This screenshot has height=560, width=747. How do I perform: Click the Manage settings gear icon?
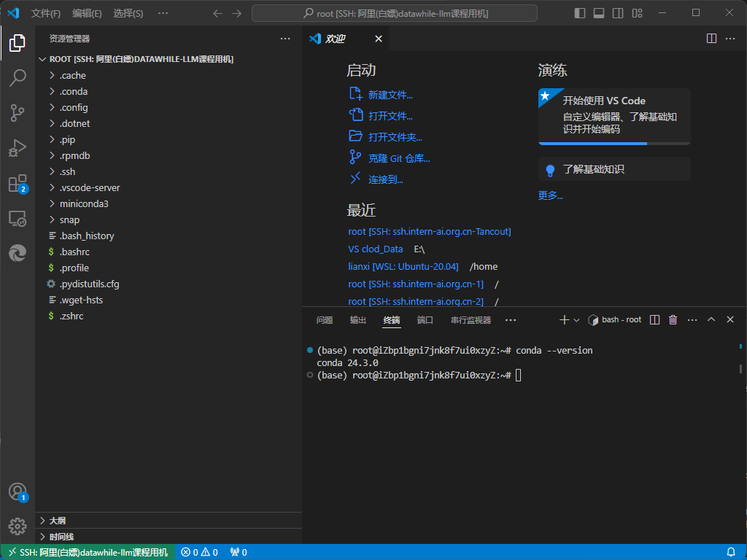pyautogui.click(x=18, y=526)
